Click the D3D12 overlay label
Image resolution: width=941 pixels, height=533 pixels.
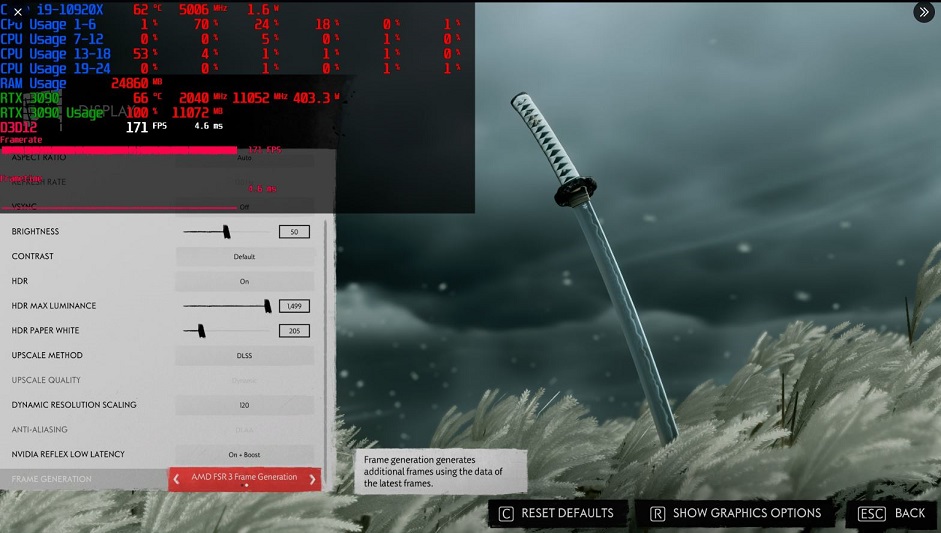pyautogui.click(x=19, y=127)
